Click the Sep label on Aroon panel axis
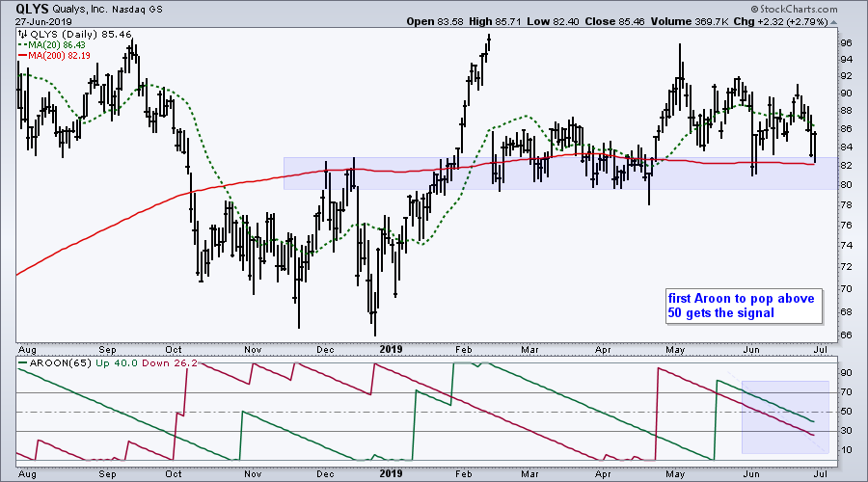 (108, 474)
